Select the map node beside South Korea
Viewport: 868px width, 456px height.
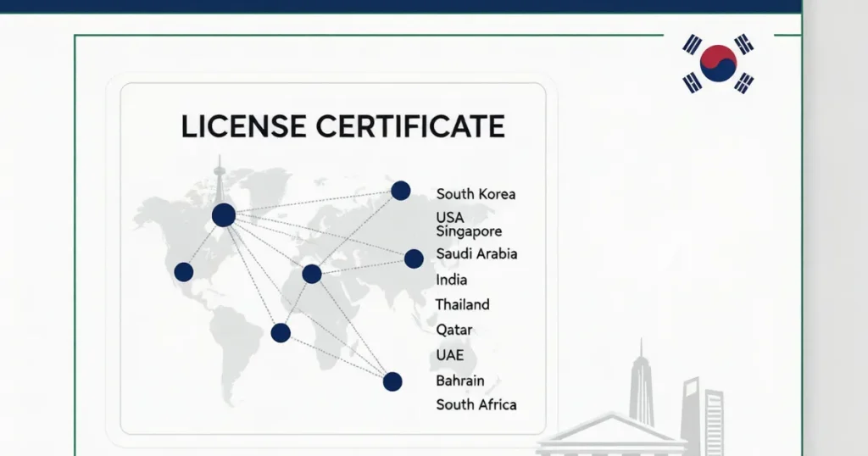point(401,191)
